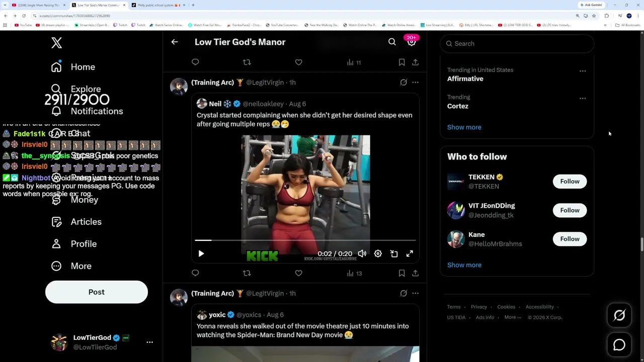This screenshot has width=644, height=362.
Task: Open Articles in the sidebar
Action: [76, 222]
